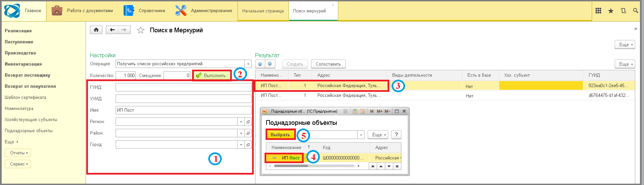Open favorites with the star icon in top bar
Image resolution: width=644 pixels, height=185 pixels.
[611, 11]
